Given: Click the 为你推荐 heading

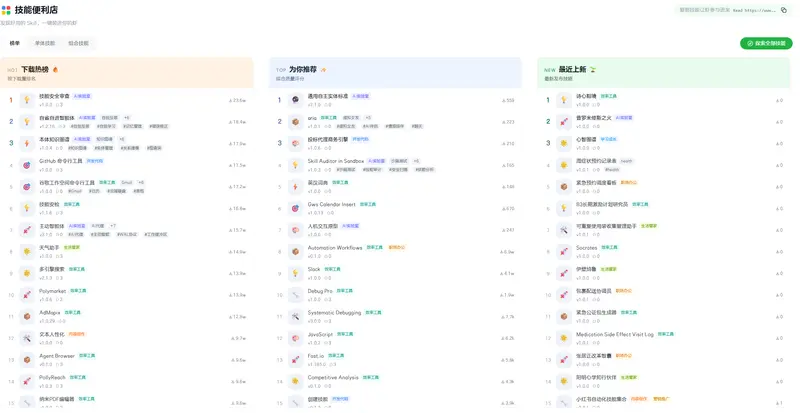Looking at the screenshot, I should tap(303, 69).
